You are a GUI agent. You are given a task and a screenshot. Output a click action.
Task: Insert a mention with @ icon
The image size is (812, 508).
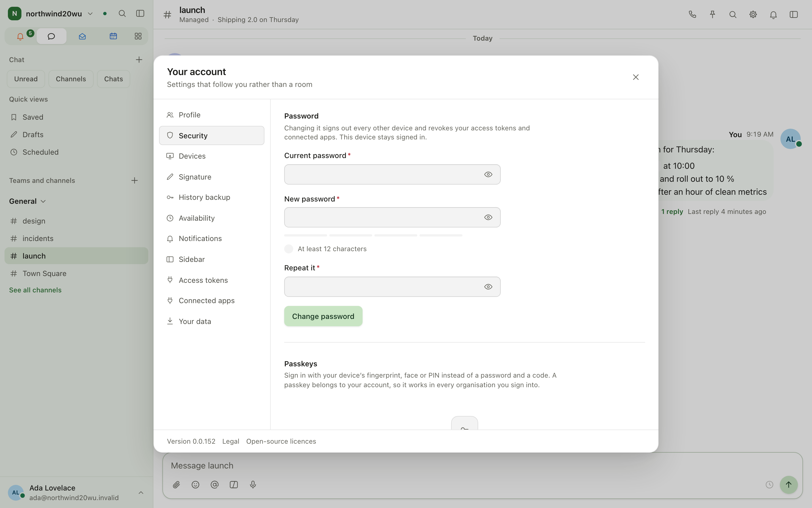tap(214, 485)
